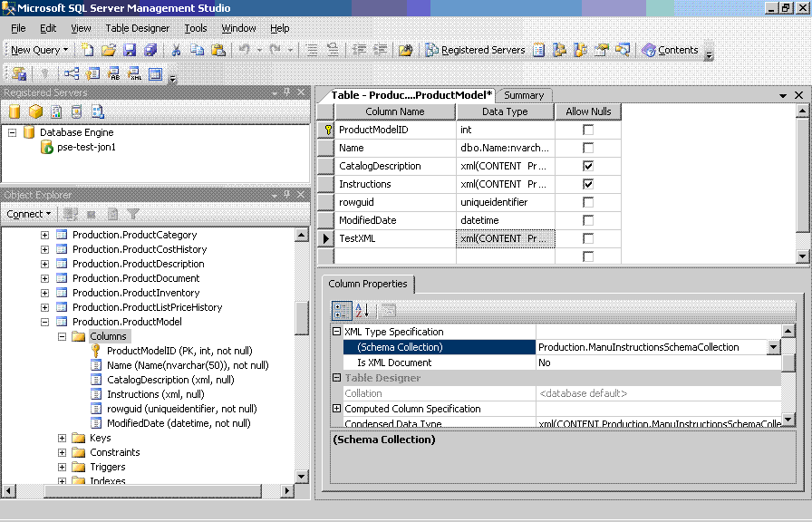The height and width of the screenshot is (522, 812).
Task: Select the Database Engine server type icon
Action: tap(14, 111)
